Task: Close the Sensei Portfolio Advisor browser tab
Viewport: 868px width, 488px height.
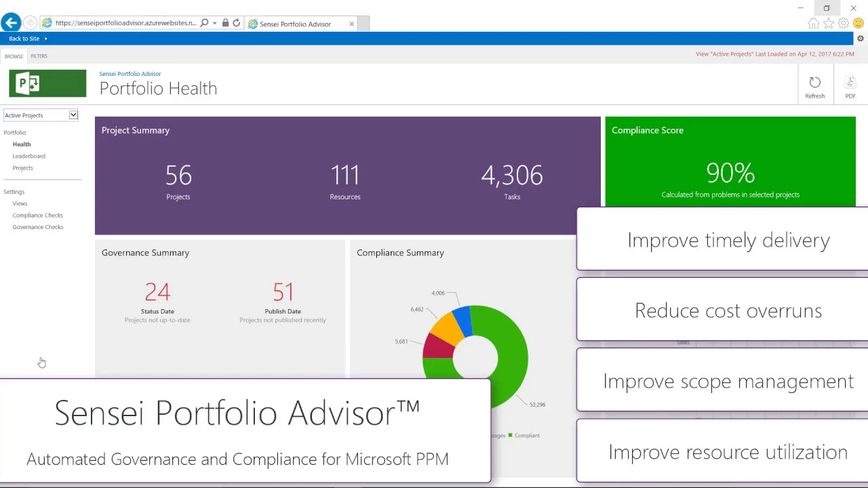Action: tap(351, 24)
